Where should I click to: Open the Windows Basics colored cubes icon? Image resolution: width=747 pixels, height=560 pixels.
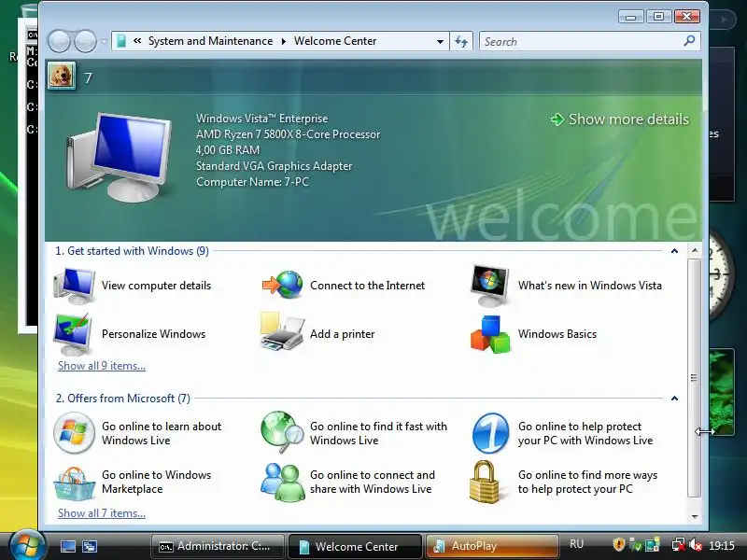[x=490, y=334]
